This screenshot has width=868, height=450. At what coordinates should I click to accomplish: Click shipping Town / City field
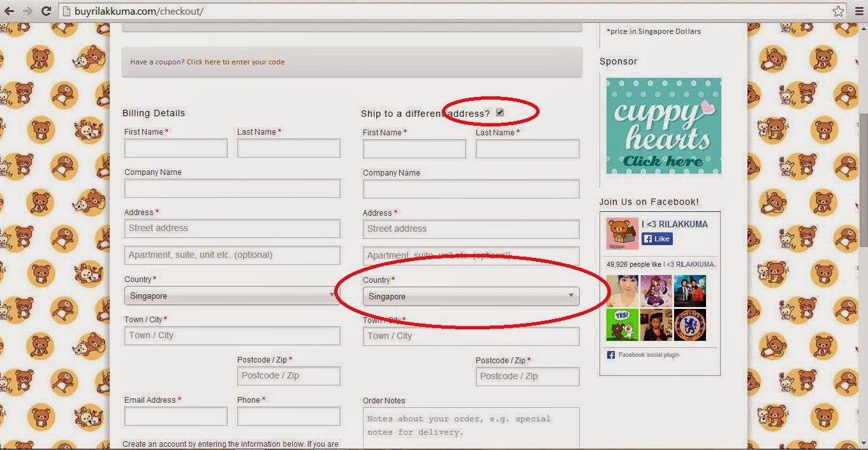click(x=471, y=336)
